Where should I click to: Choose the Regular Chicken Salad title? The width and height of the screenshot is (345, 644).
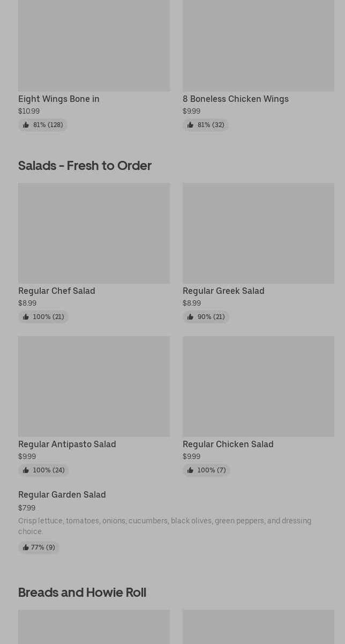[x=228, y=444]
